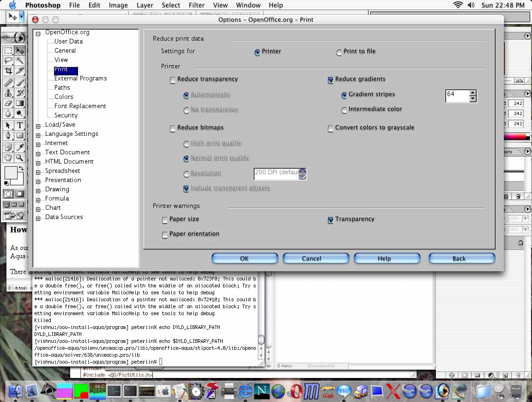
Task: Choose Print to file settings
Action: coord(339,52)
